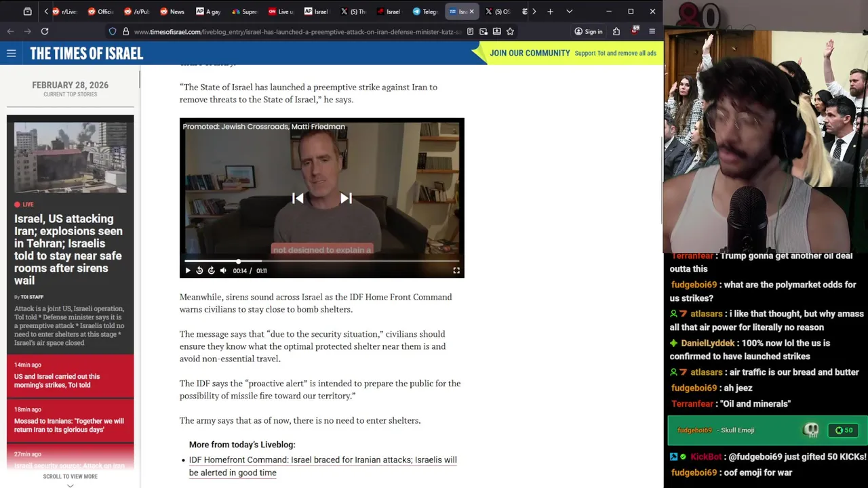Toggle reader view in address bar
This screenshot has height=488, width=868.
470,31
